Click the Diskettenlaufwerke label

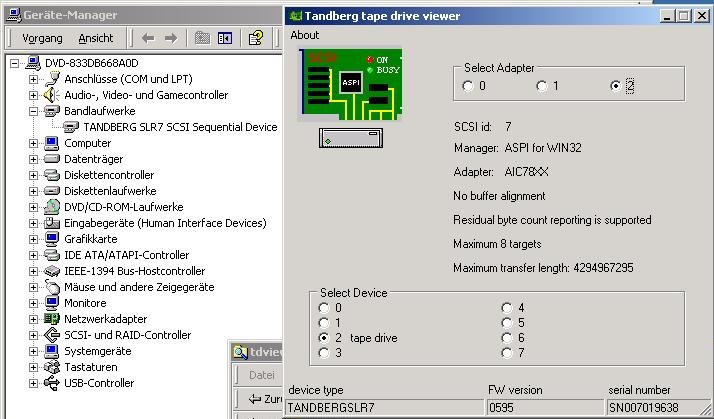tap(110, 191)
